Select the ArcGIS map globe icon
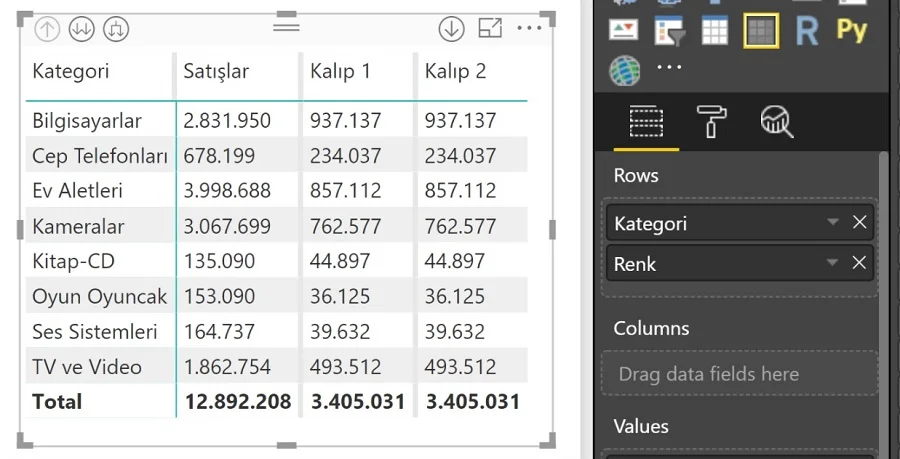 pos(624,70)
